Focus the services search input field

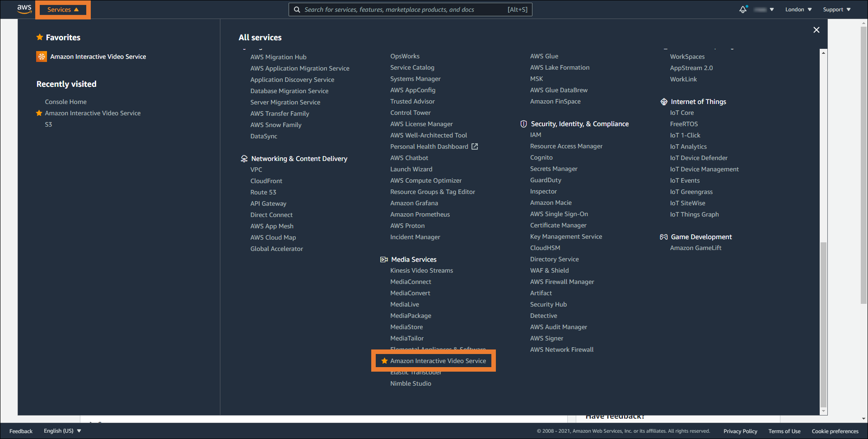410,9
